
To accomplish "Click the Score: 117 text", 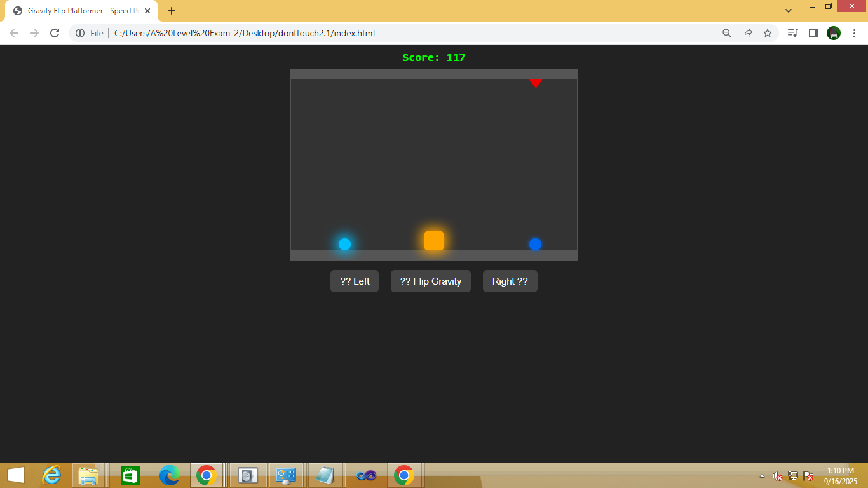I will tap(434, 58).
